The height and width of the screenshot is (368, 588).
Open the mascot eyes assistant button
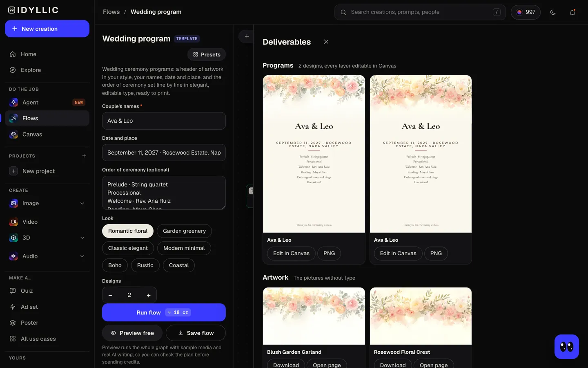pyautogui.click(x=567, y=347)
